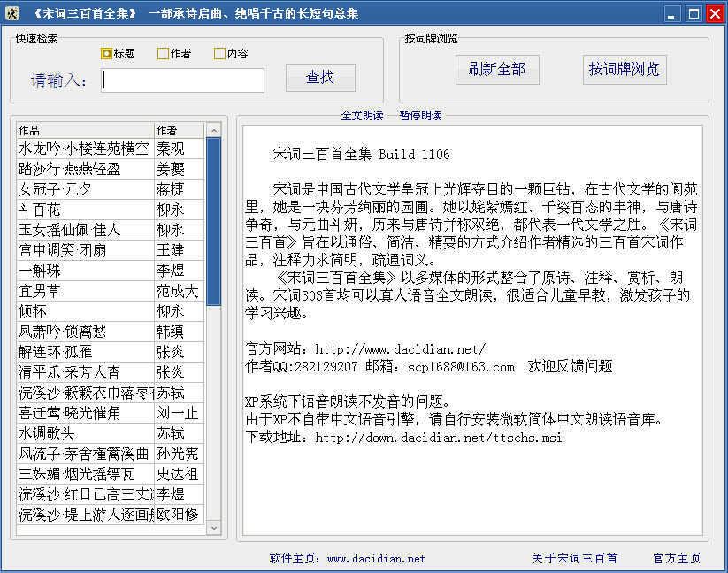Click the search keyword input box
Image resolution: width=728 pixels, height=573 pixels.
(x=183, y=80)
